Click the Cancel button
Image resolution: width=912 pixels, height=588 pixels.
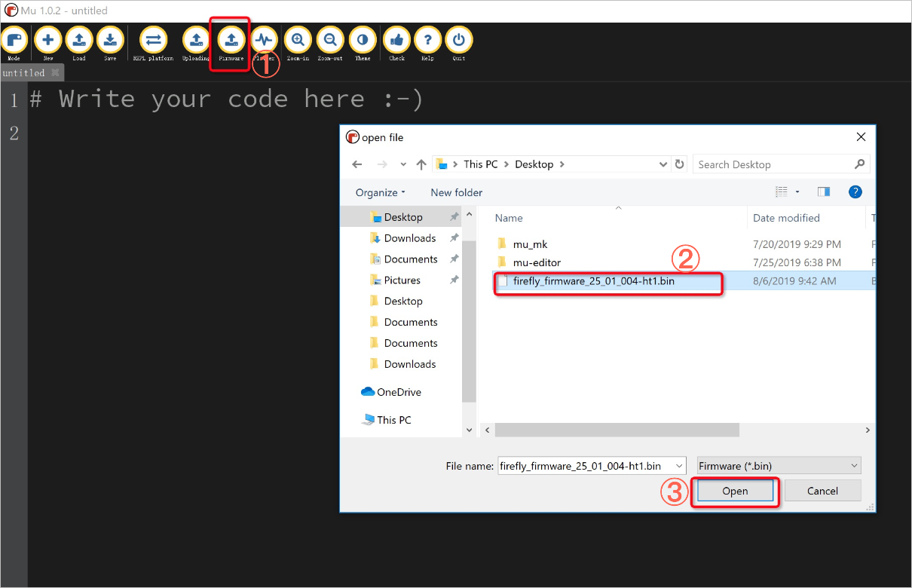822,491
